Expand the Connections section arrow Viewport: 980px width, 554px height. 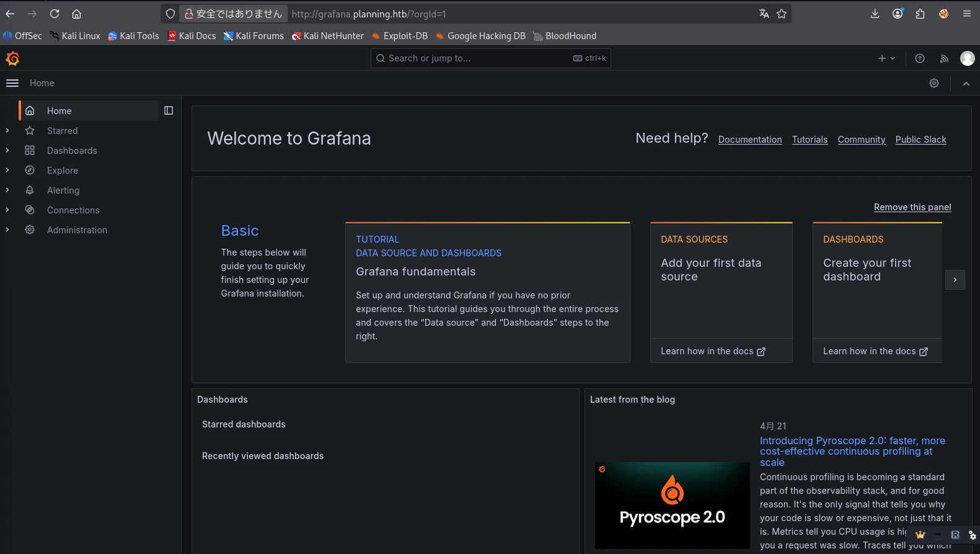point(7,210)
